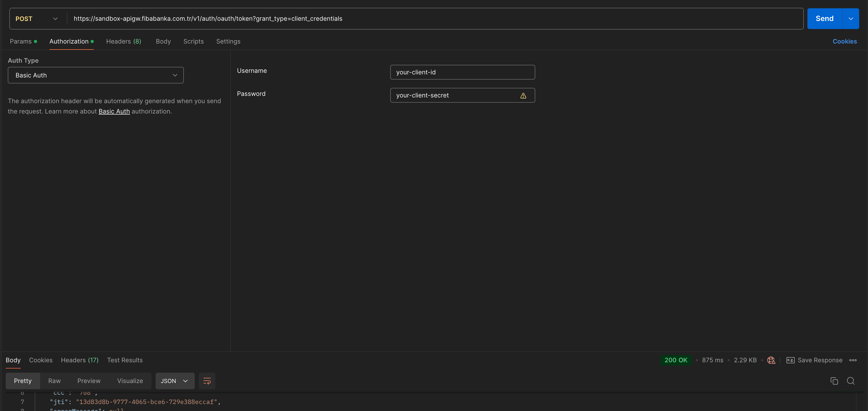
Task: Open the response Cookies tab
Action: tap(41, 360)
